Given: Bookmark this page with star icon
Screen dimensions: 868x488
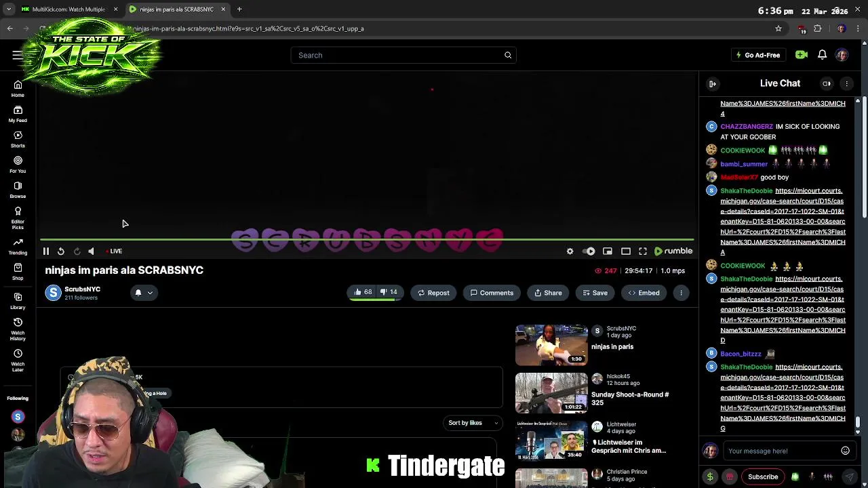Looking at the screenshot, I should pos(778,28).
